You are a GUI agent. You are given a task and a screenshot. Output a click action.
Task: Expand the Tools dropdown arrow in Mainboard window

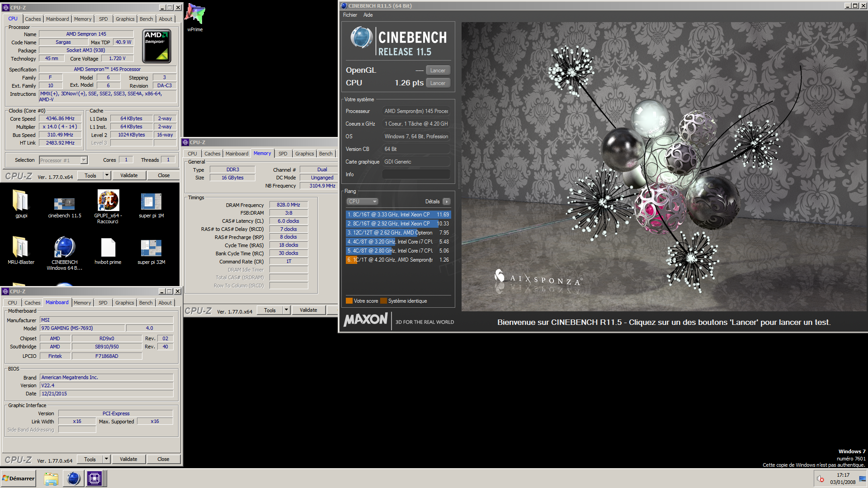tap(107, 459)
